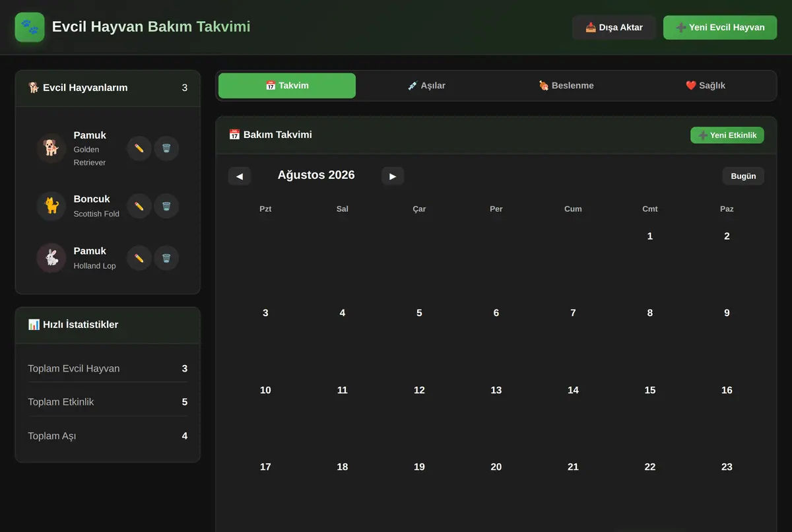Viewport: 792px width, 532px height.
Task: Go to the previous month arrow
Action: point(240,176)
